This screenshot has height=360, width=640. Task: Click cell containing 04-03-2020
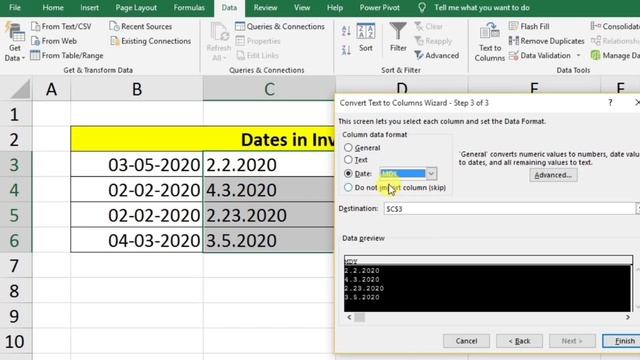click(137, 240)
